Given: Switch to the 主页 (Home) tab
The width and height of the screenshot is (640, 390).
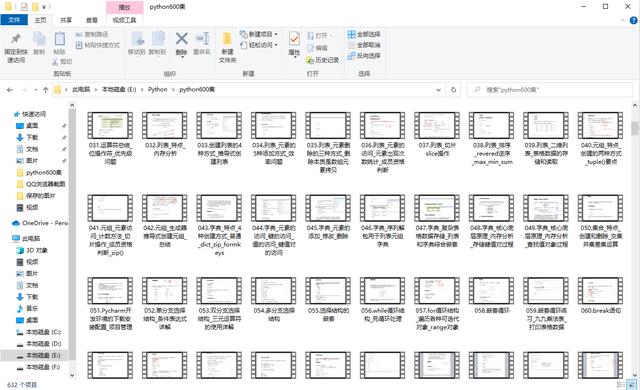Looking at the screenshot, I should tap(40, 20).
